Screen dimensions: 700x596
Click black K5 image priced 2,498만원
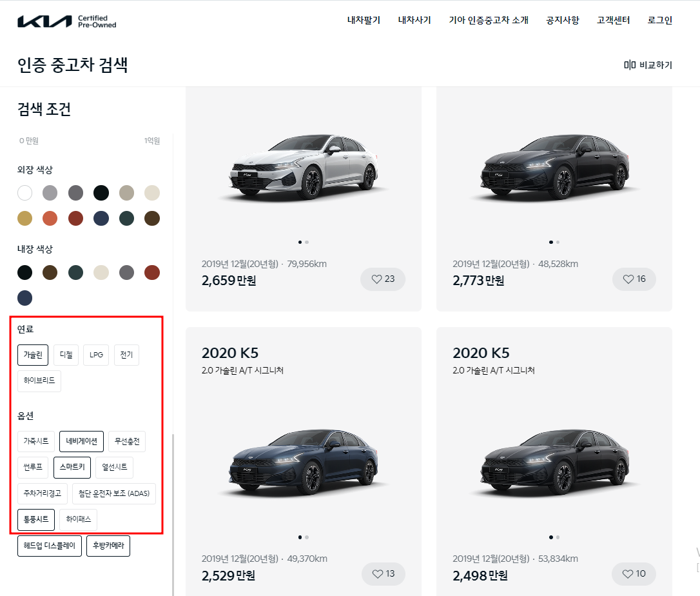click(554, 462)
